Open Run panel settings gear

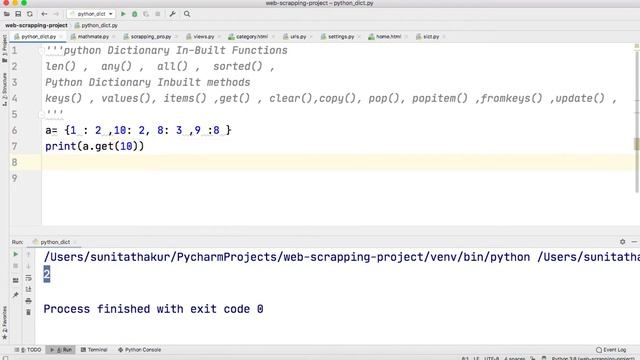click(x=622, y=242)
